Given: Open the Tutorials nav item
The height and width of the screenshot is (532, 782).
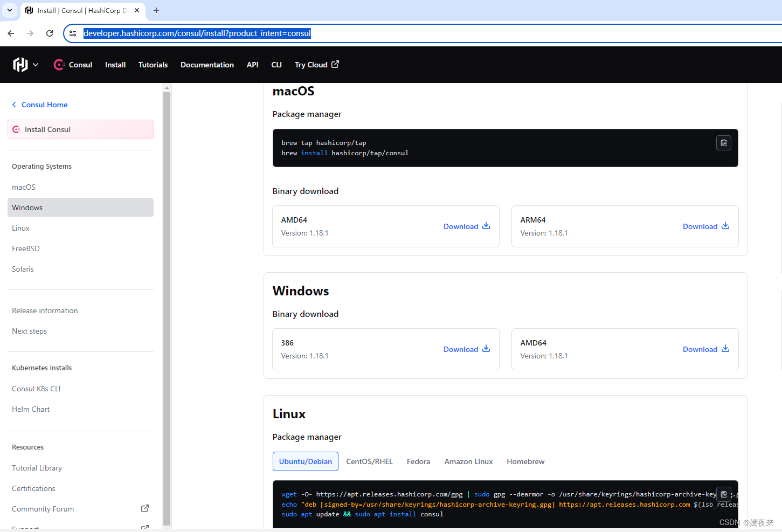Looking at the screenshot, I should tap(153, 65).
